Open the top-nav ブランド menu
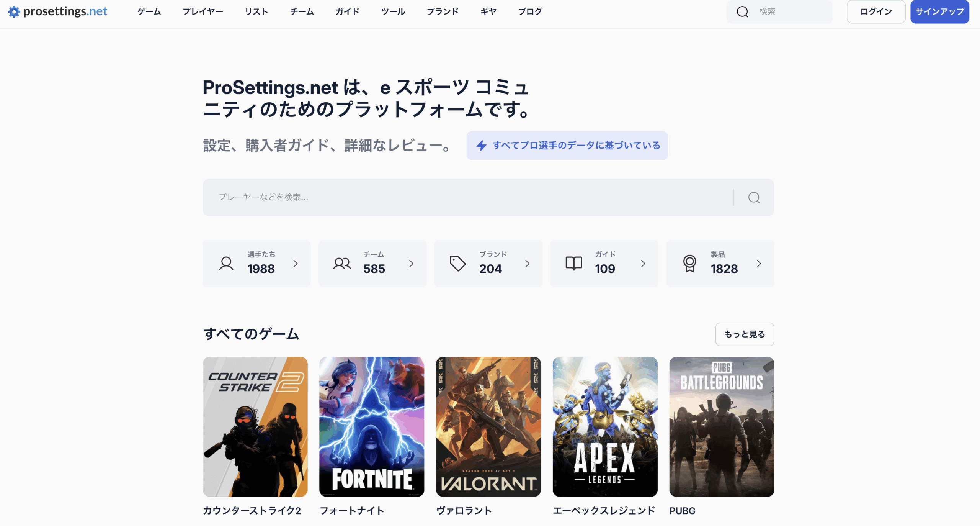This screenshot has width=980, height=526. click(x=443, y=11)
